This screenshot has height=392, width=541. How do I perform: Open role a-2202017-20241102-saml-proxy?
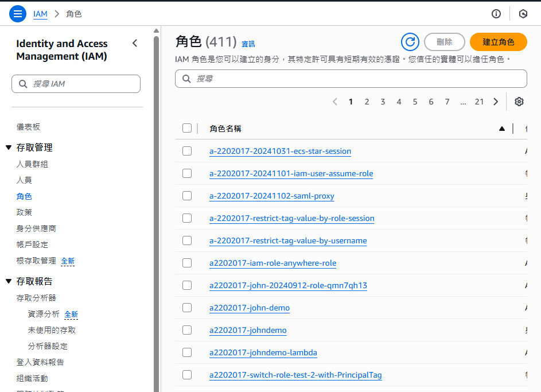point(272,196)
